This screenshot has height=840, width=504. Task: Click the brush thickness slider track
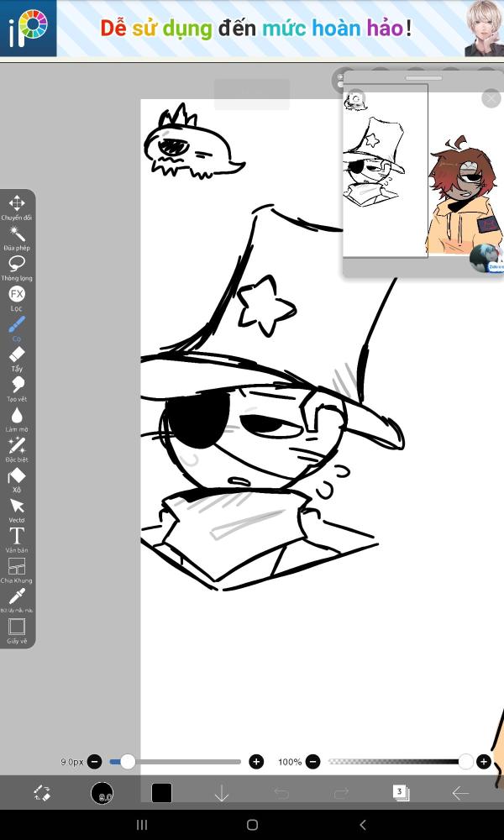pos(176,761)
